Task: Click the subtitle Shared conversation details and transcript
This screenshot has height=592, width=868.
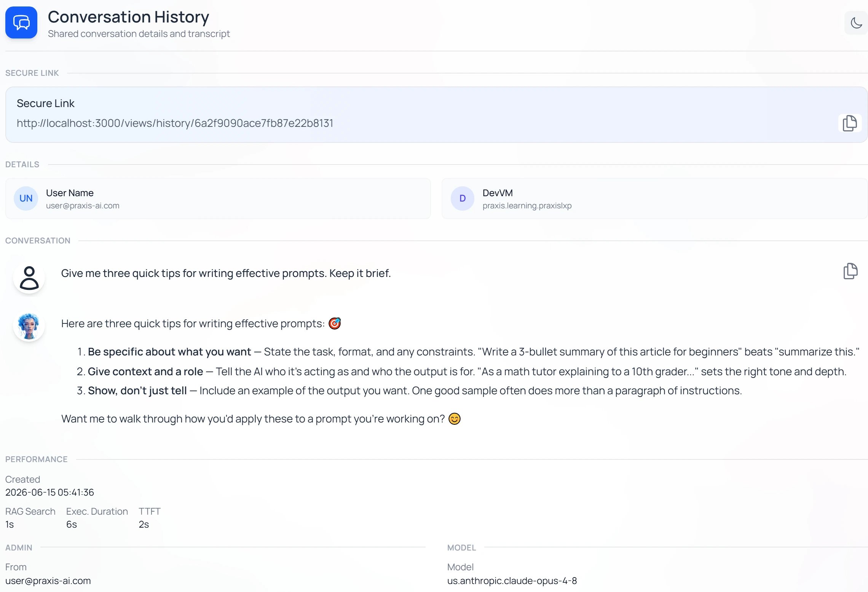Action: point(139,34)
